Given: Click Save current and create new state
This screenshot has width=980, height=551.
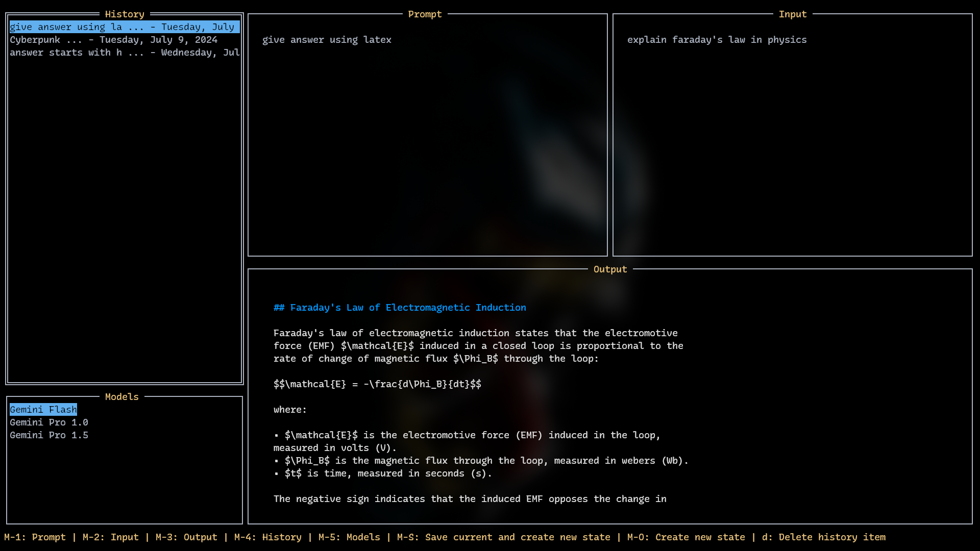Looking at the screenshot, I should (x=503, y=537).
